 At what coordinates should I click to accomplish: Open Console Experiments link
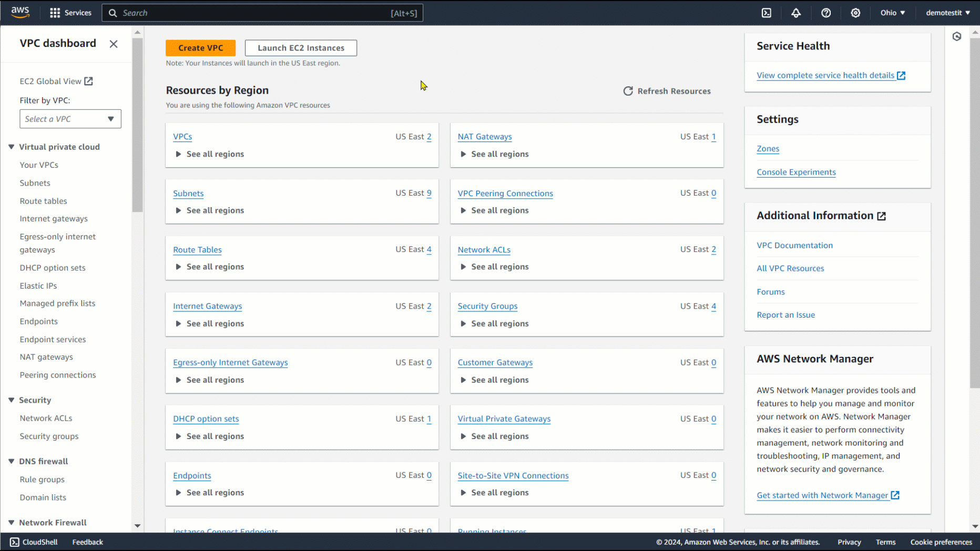tap(796, 172)
